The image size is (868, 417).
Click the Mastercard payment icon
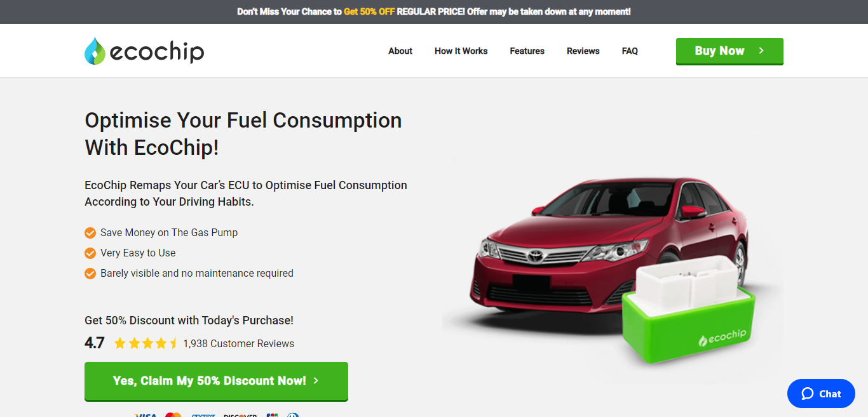click(x=173, y=414)
